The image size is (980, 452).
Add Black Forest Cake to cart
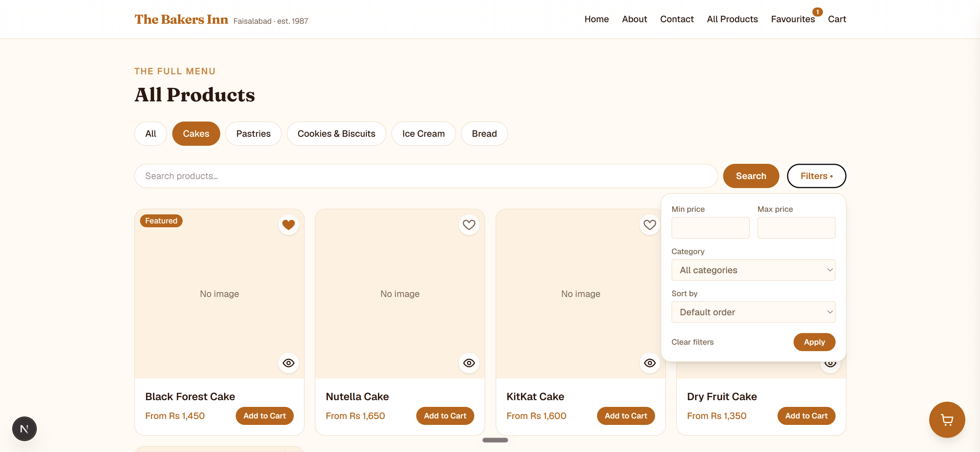[264, 416]
